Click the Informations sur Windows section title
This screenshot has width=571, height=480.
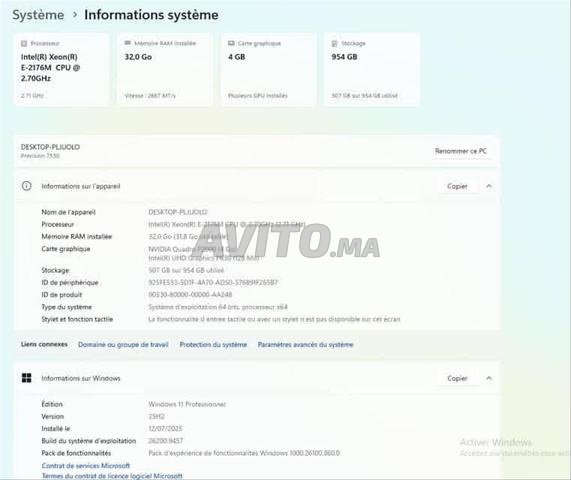(81, 378)
